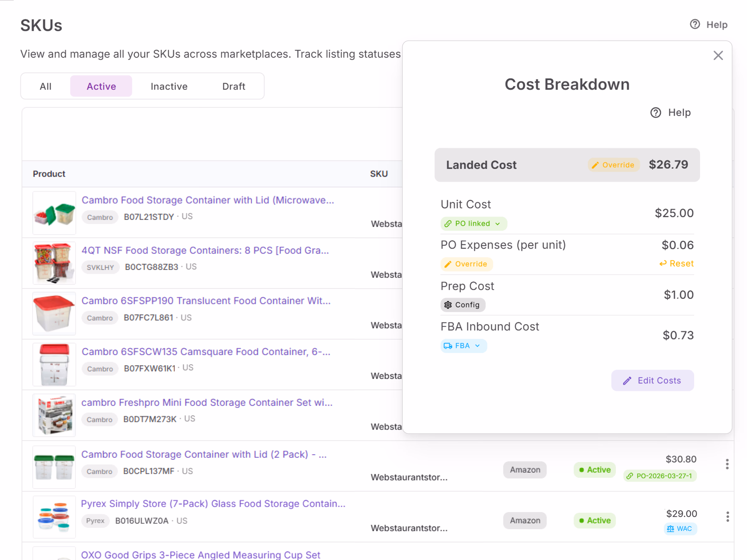The image size is (747, 560).
Task: Reset the PO Expenses override
Action: (676, 264)
